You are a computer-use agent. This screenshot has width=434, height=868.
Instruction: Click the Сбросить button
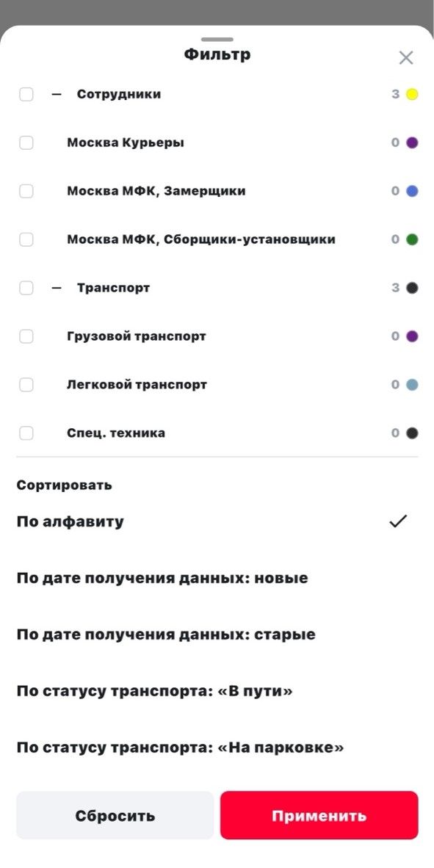[115, 815]
